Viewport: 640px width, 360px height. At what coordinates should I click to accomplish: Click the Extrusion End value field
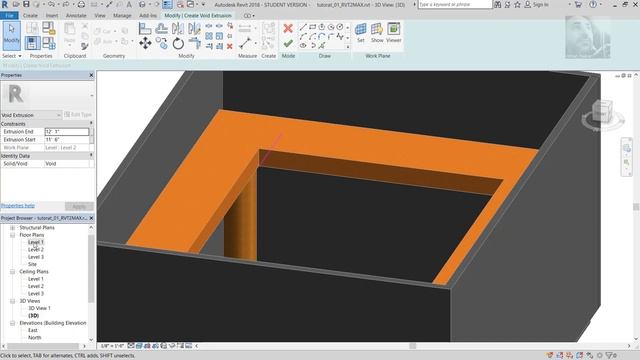[x=67, y=131]
